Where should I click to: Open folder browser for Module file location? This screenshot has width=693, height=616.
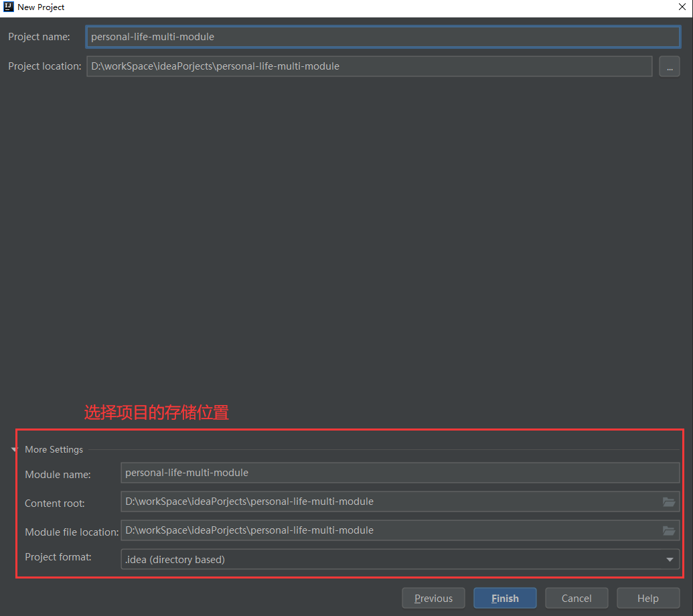click(668, 530)
